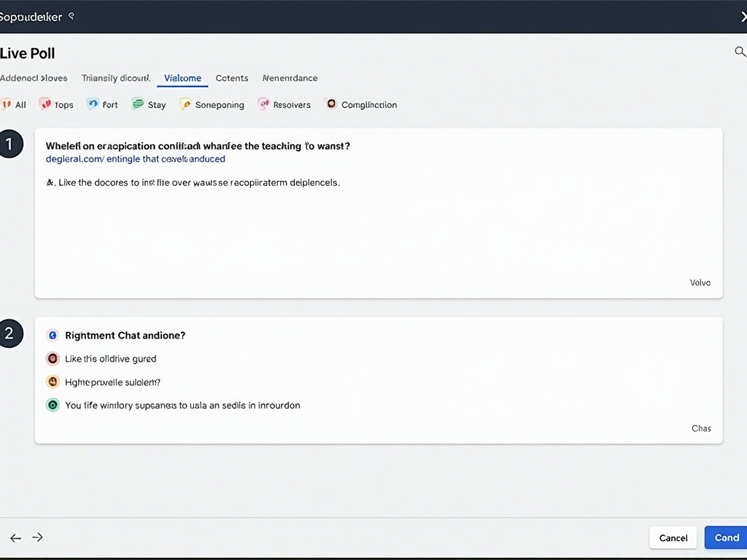The width and height of the screenshot is (747, 560).
Task: Click the small icon beside the Sopoudeiker title
Action: pyautogui.click(x=71, y=16)
